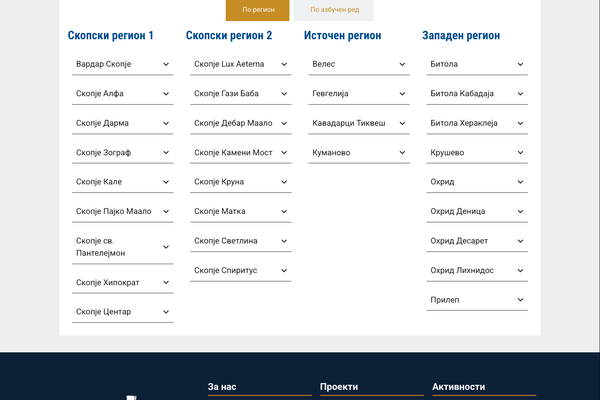Expand the Битола Хераклеја entry
600x400 pixels.
476,123
